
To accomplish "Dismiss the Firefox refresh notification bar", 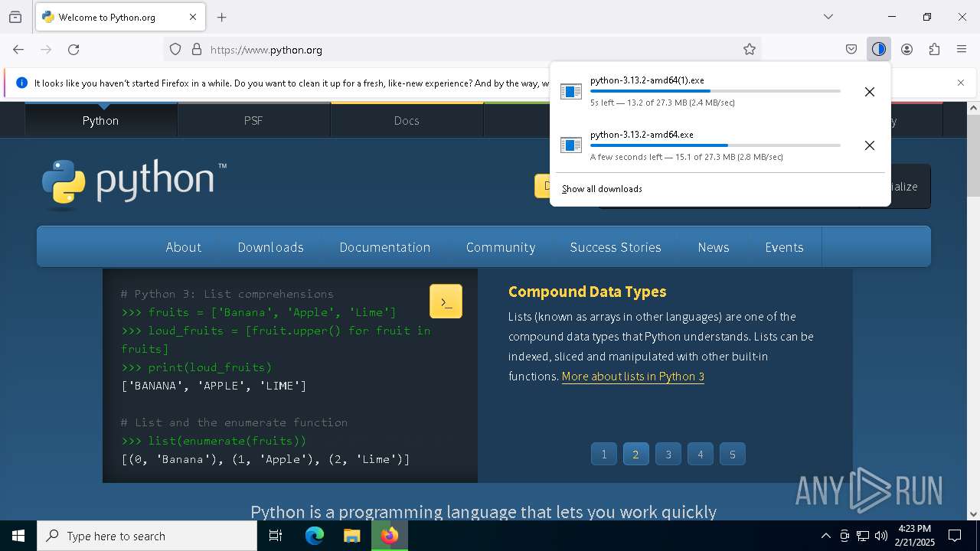I will (961, 83).
